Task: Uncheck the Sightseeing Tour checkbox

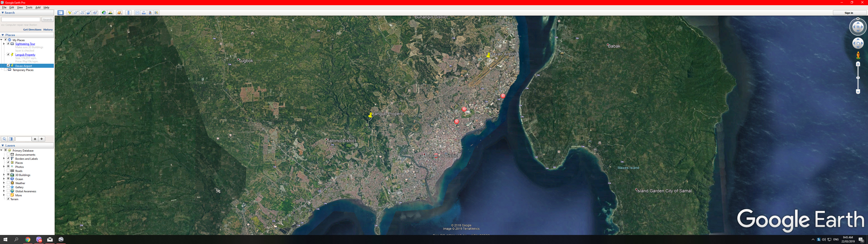Action: [x=8, y=43]
